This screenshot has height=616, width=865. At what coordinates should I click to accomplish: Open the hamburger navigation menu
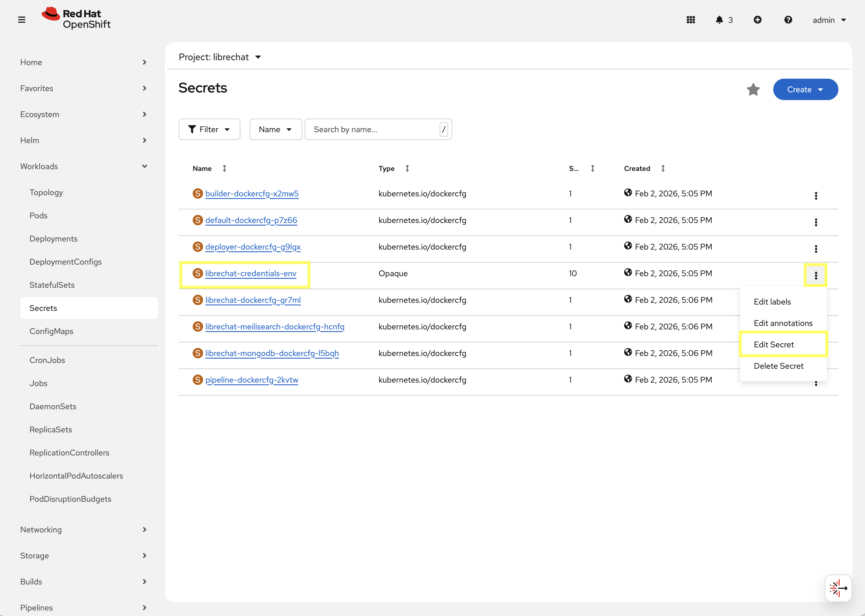pos(22,20)
